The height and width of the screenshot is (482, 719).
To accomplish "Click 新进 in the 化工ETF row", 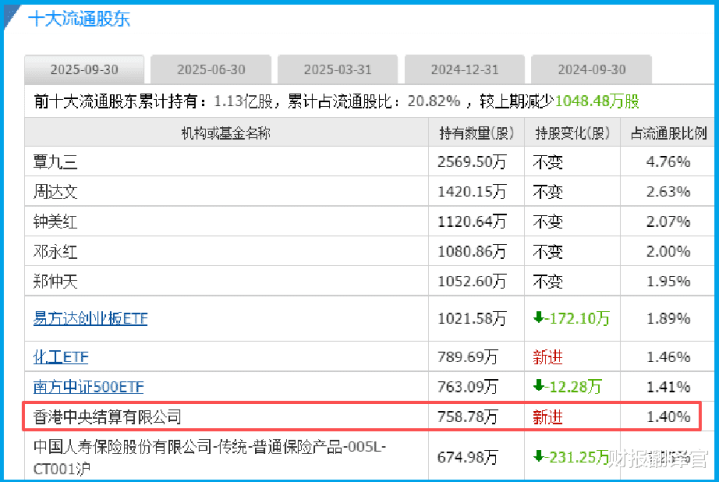I will pyautogui.click(x=548, y=357).
